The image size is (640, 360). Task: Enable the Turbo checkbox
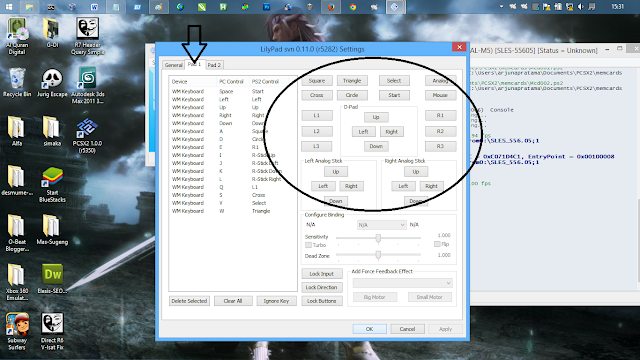click(x=308, y=245)
